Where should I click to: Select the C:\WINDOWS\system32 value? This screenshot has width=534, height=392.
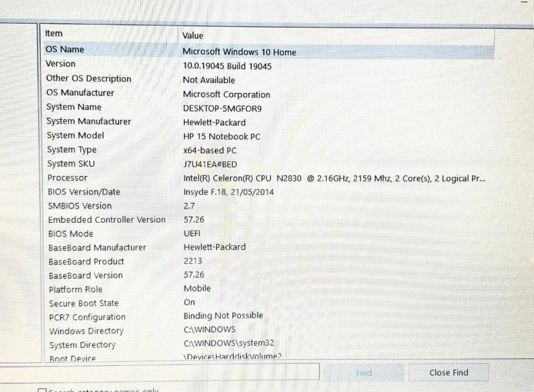(x=229, y=343)
